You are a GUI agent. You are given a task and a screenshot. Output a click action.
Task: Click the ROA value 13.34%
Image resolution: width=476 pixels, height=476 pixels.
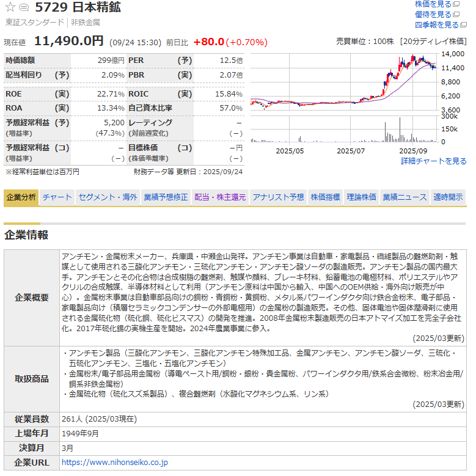[111, 108]
